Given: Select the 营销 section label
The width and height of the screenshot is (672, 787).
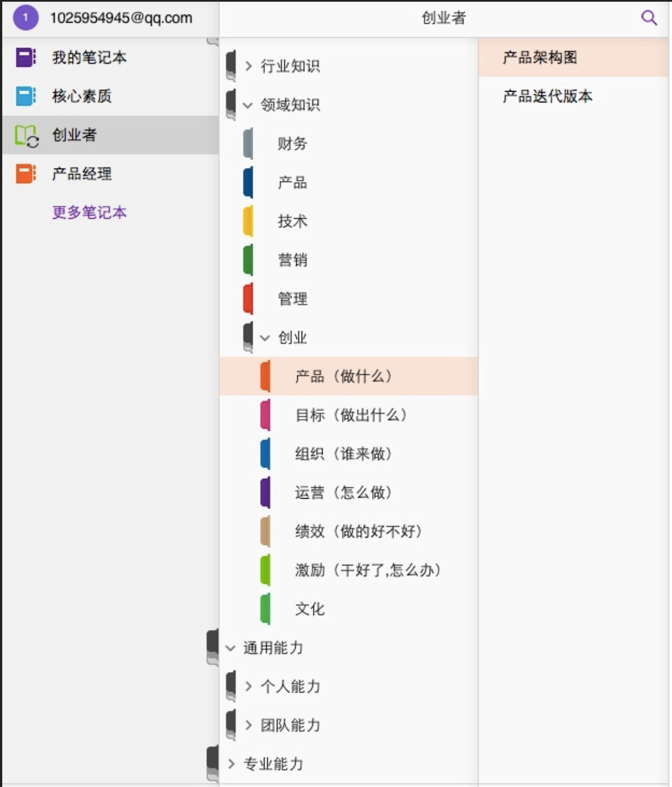Looking at the screenshot, I should [x=292, y=260].
